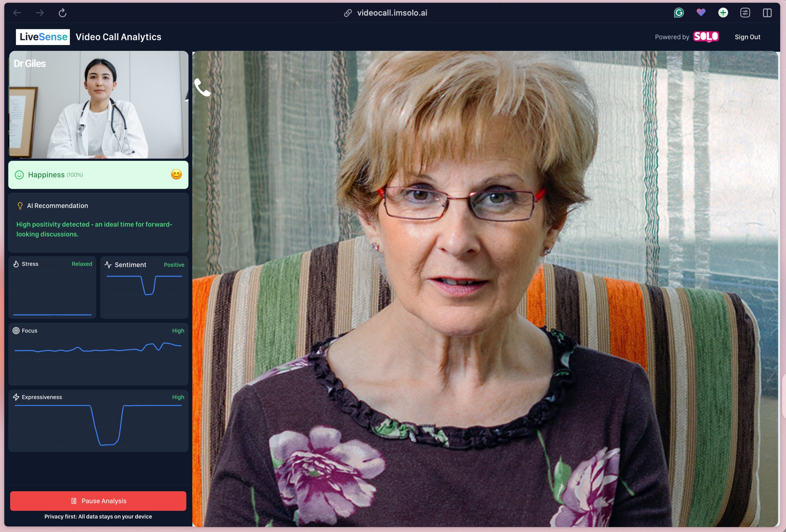The image size is (786, 532).
Task: Open the browser controls sliders icon
Action: [x=745, y=13]
